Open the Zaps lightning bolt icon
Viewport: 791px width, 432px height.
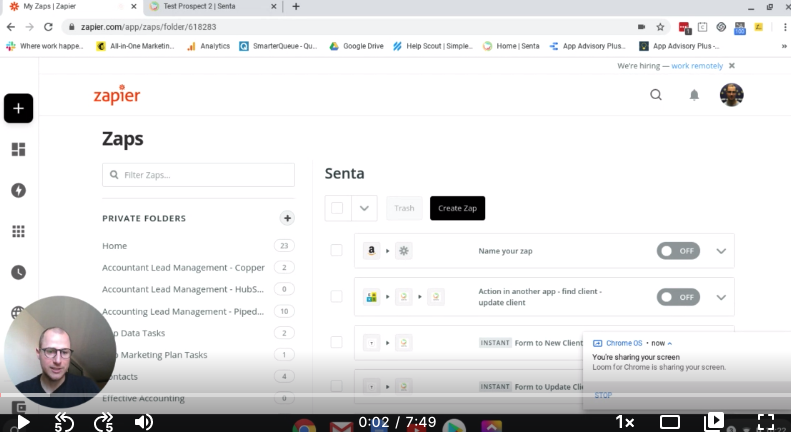(x=18, y=190)
